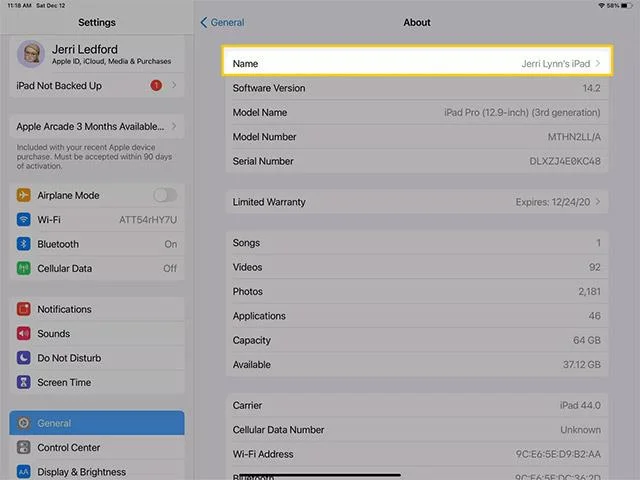The height and width of the screenshot is (480, 640).
Task: Tap the Applications count row
Action: (x=417, y=316)
